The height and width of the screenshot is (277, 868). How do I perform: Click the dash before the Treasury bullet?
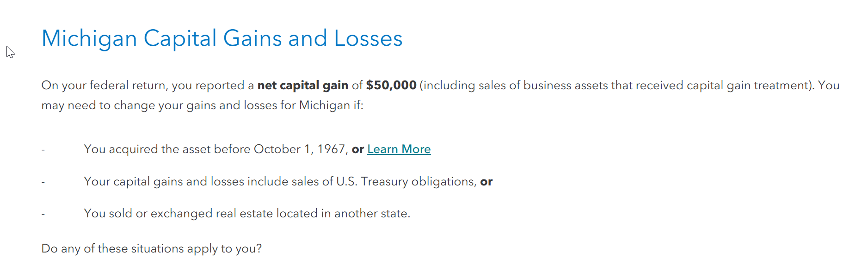[43, 182]
